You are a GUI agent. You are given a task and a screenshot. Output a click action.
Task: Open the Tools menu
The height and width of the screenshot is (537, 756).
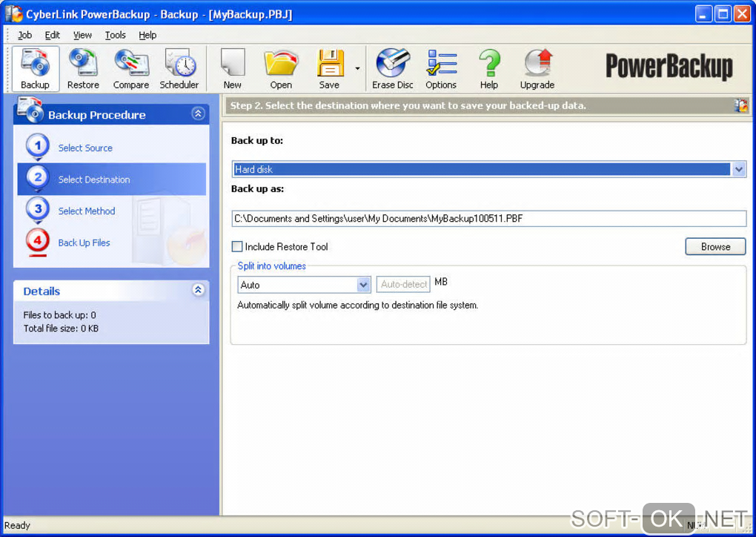115,35
